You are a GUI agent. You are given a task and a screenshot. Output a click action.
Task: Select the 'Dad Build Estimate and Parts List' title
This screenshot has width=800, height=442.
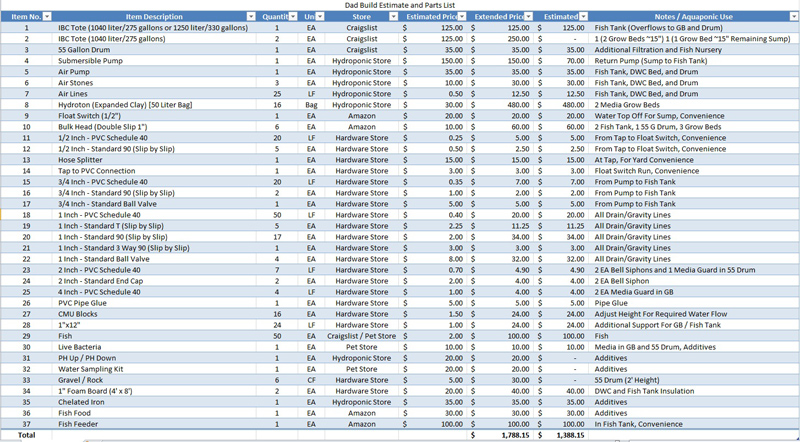(398, 6)
